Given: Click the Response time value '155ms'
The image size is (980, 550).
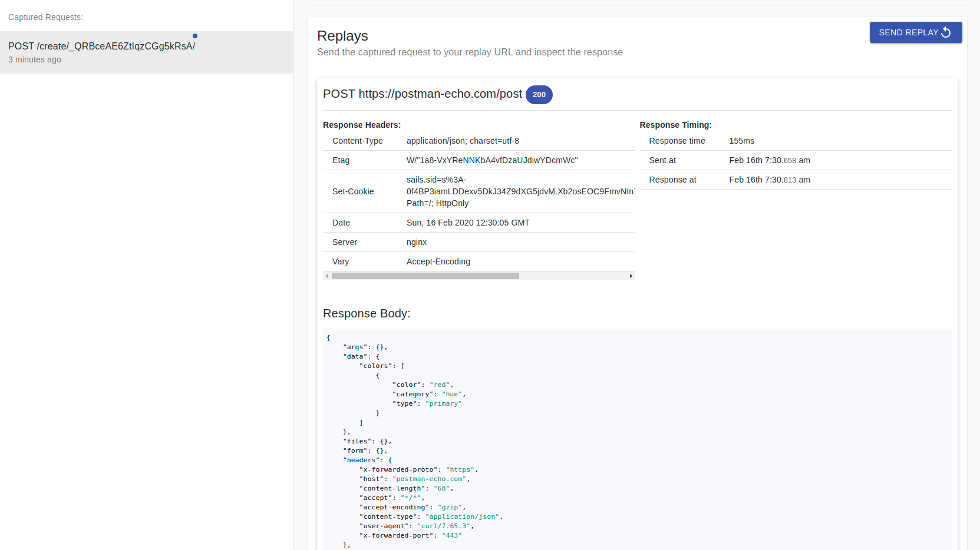Looking at the screenshot, I should 741,141.
